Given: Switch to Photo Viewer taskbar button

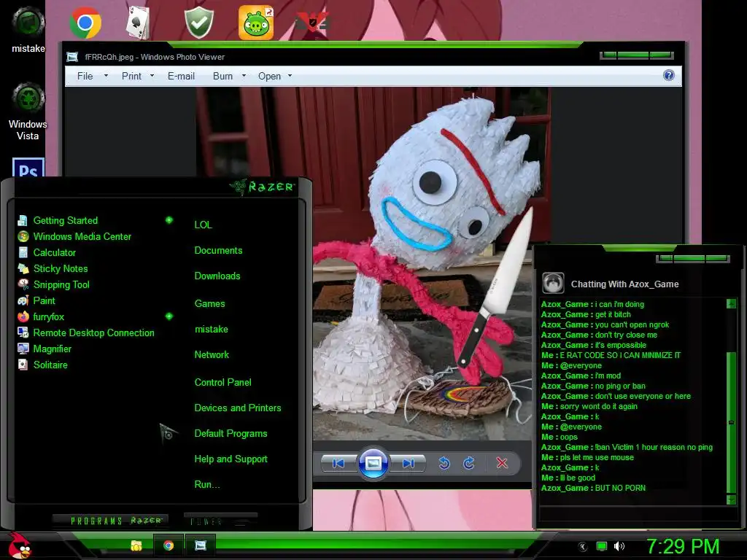Looking at the screenshot, I should click(x=201, y=545).
